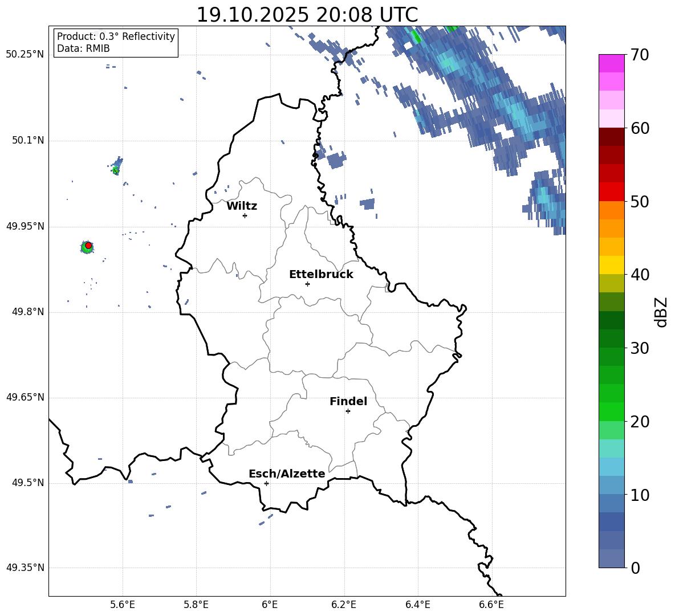Pick the yellow swatch near 40 dBZ

[612, 265]
